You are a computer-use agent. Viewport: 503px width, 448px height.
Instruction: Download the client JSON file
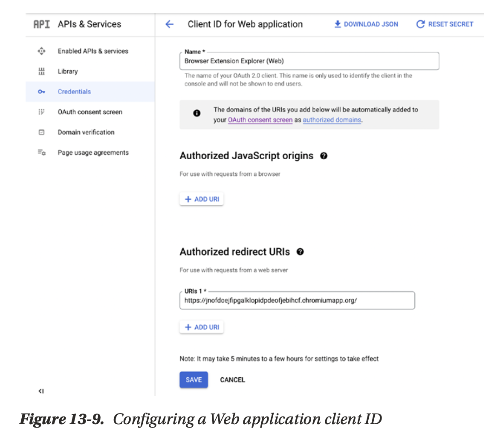click(x=366, y=24)
